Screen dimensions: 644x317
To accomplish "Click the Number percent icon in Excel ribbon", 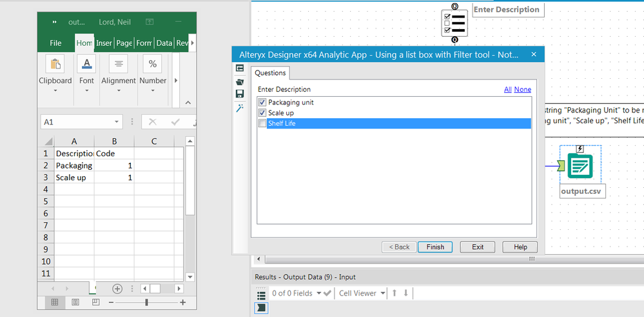I will pyautogui.click(x=153, y=64).
